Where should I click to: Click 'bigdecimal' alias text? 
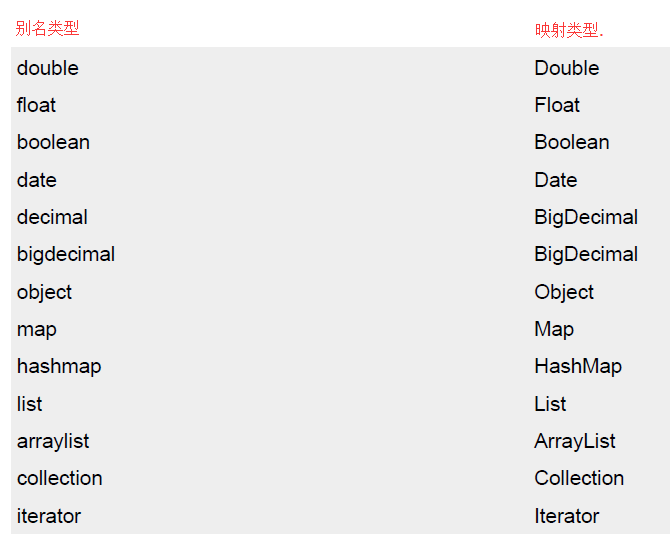66,255
